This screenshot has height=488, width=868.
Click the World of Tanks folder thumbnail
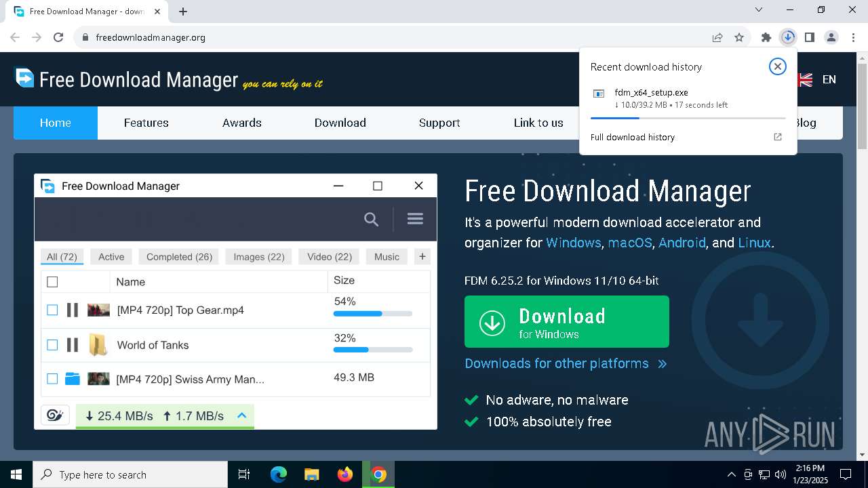98,345
